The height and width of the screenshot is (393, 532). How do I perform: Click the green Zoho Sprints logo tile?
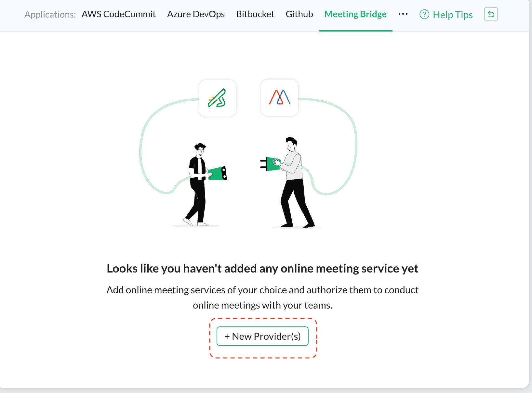click(218, 98)
